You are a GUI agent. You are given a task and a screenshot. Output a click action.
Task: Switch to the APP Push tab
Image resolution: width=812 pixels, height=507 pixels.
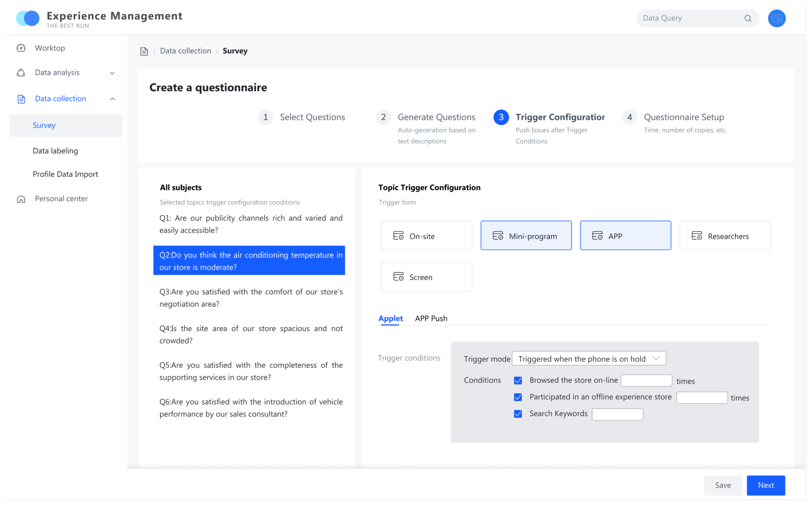coord(431,318)
